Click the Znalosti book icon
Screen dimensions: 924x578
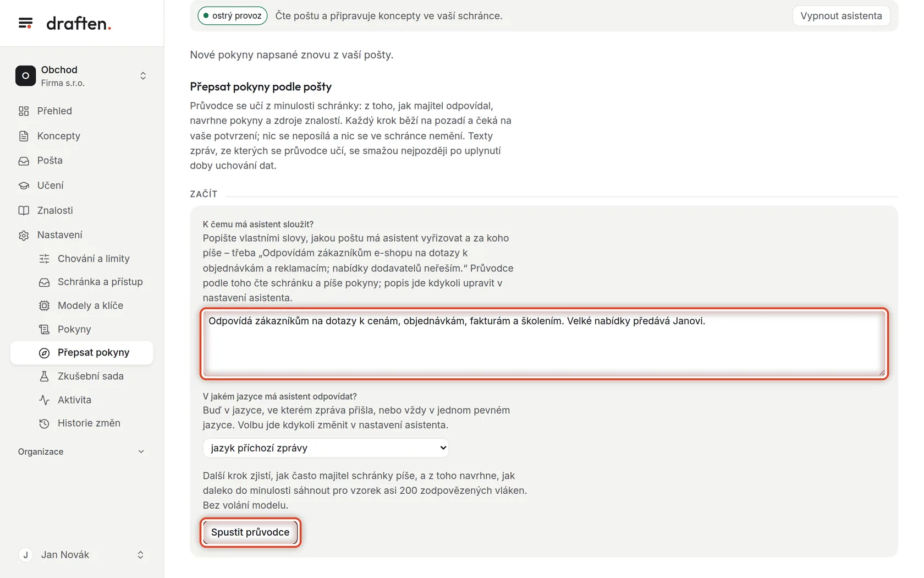click(x=24, y=210)
